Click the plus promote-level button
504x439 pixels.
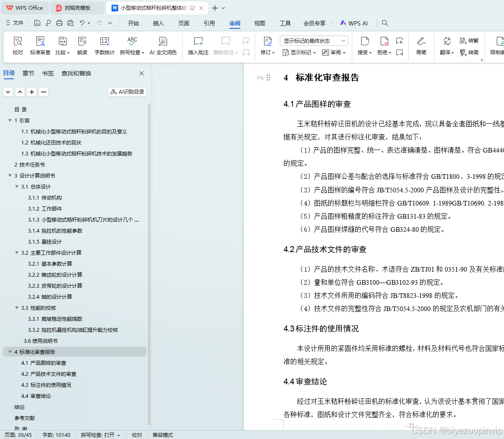[x=32, y=92]
